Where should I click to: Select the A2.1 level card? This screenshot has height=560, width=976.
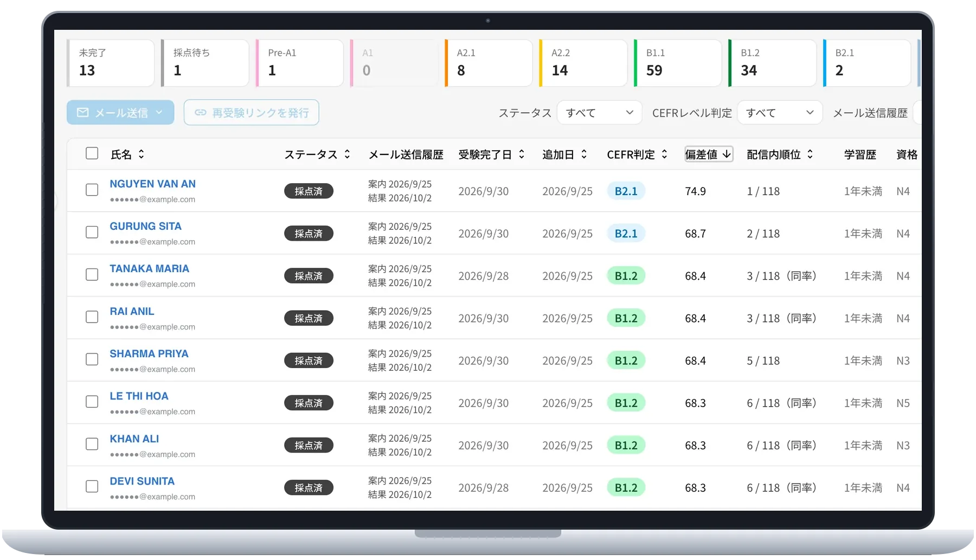click(x=489, y=63)
